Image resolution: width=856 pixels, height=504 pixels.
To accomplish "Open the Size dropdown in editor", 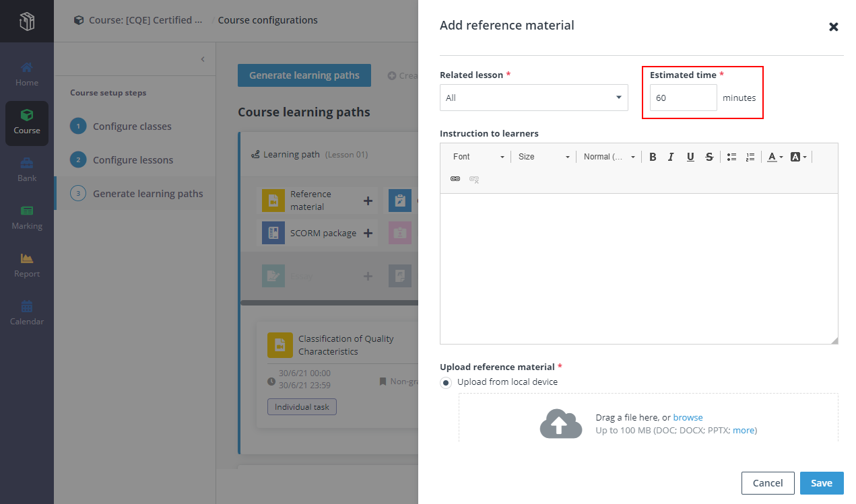I will (x=544, y=157).
